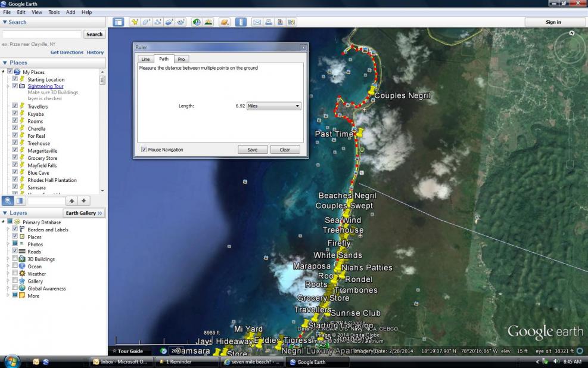Viewport: 588px width, 368px height.
Task: Disable the Roads layer checkbox
Action: pyautogui.click(x=15, y=251)
